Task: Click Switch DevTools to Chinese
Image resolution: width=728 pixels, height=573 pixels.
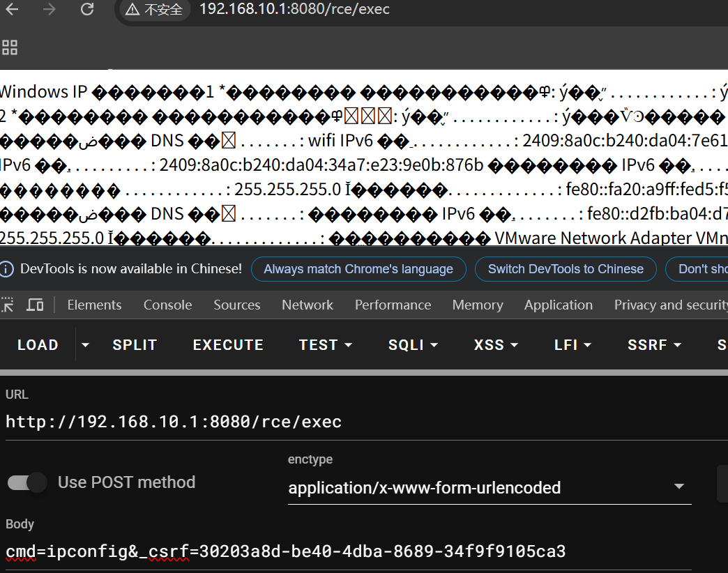Action: tap(566, 269)
